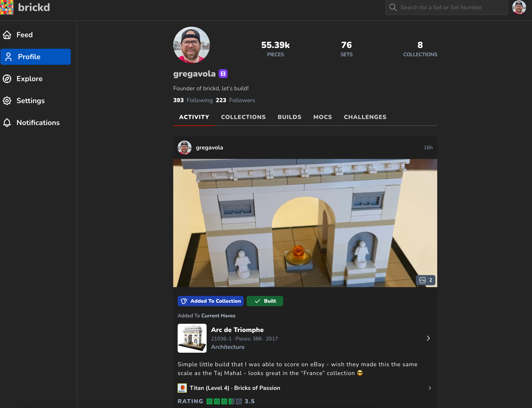
Task: Expand the Arc de Triomphe set chevron
Action: pyautogui.click(x=428, y=338)
